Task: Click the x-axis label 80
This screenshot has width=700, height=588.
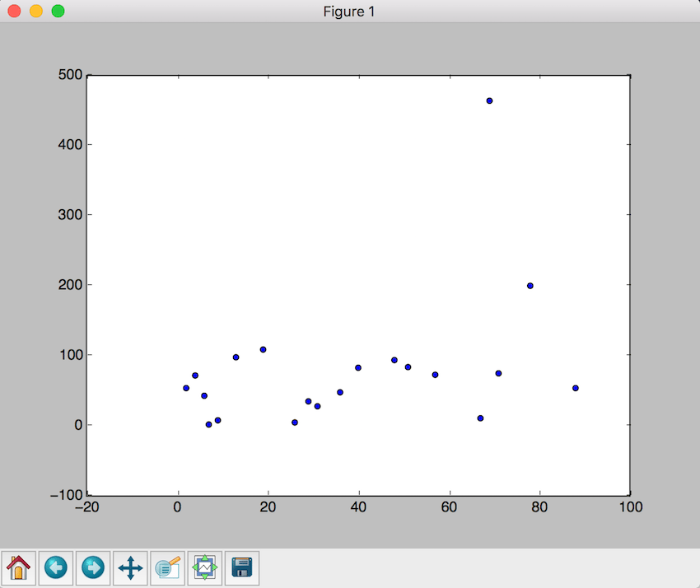Action: click(x=539, y=507)
